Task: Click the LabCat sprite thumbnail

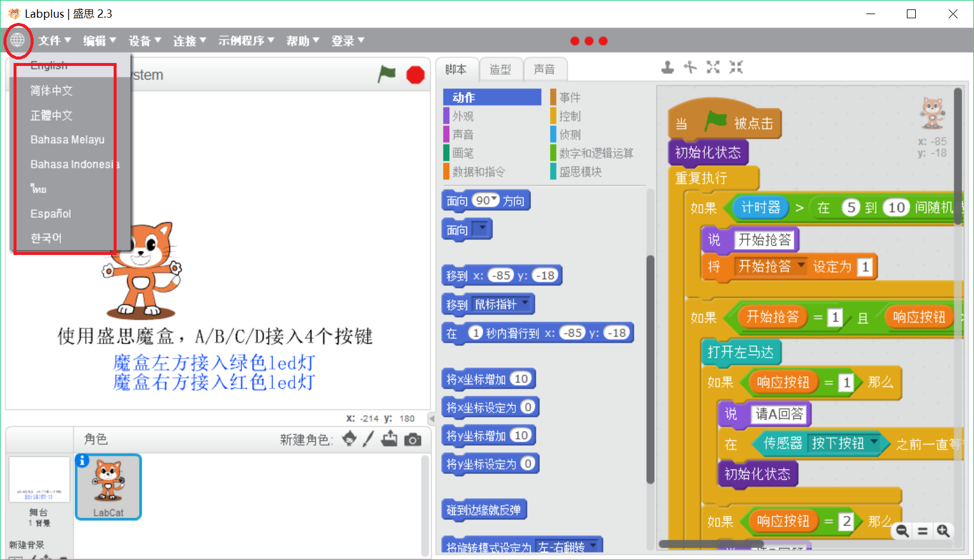Action: pos(108,487)
